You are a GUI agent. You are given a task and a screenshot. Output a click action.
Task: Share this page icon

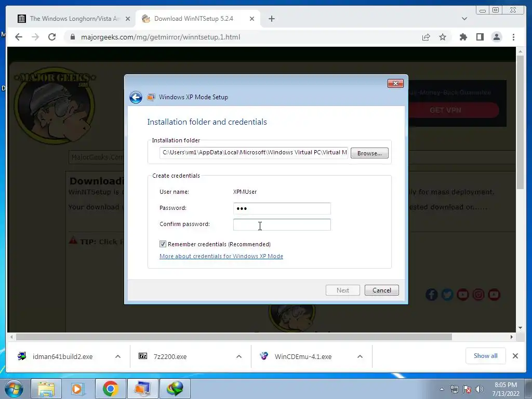pos(426,37)
